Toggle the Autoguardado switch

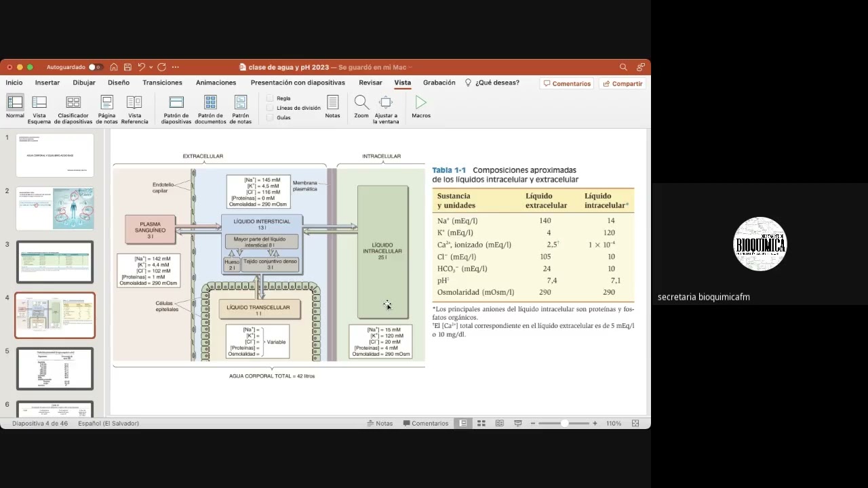96,67
